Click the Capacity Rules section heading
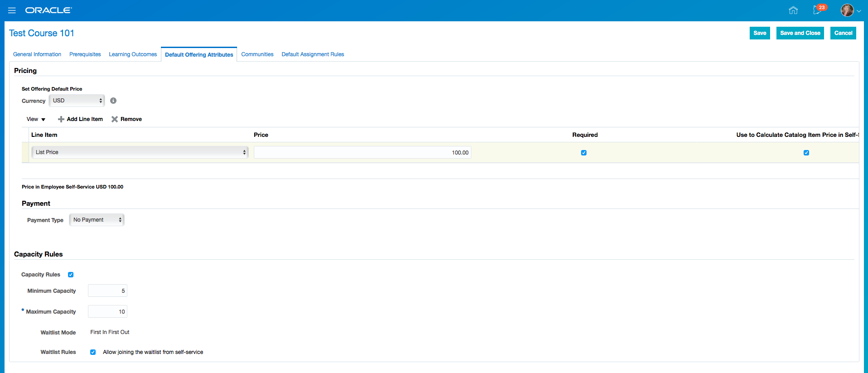868x373 pixels. pos(39,254)
